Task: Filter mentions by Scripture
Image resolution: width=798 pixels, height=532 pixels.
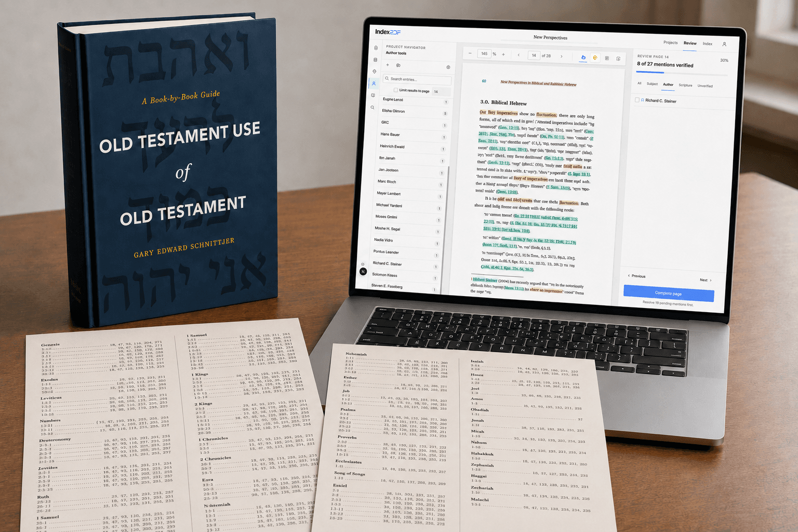Action: (685, 85)
